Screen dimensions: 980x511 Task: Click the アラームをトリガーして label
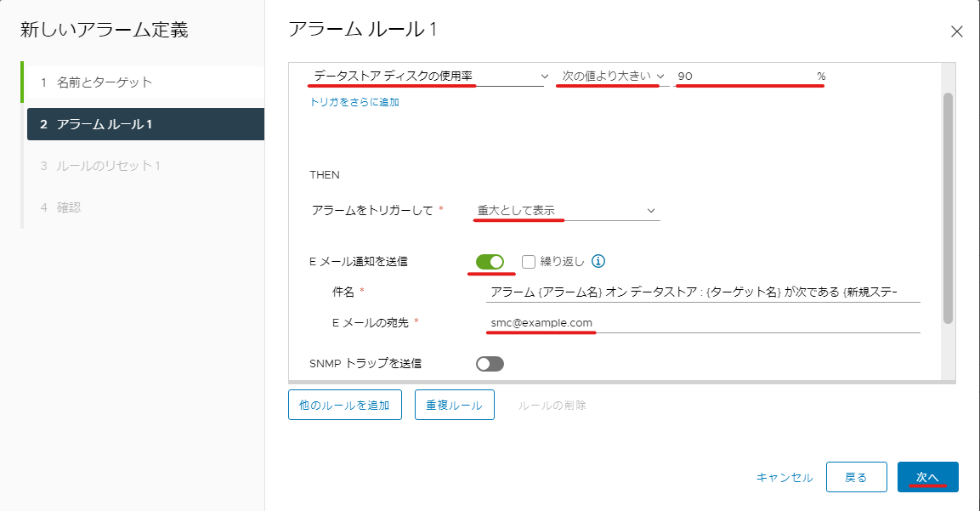click(372, 211)
